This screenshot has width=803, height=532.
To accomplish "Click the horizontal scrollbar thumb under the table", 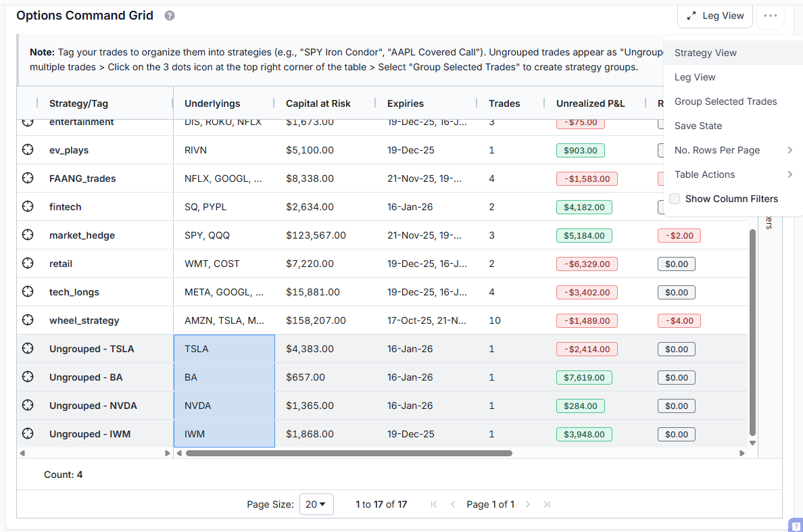I will (349, 454).
